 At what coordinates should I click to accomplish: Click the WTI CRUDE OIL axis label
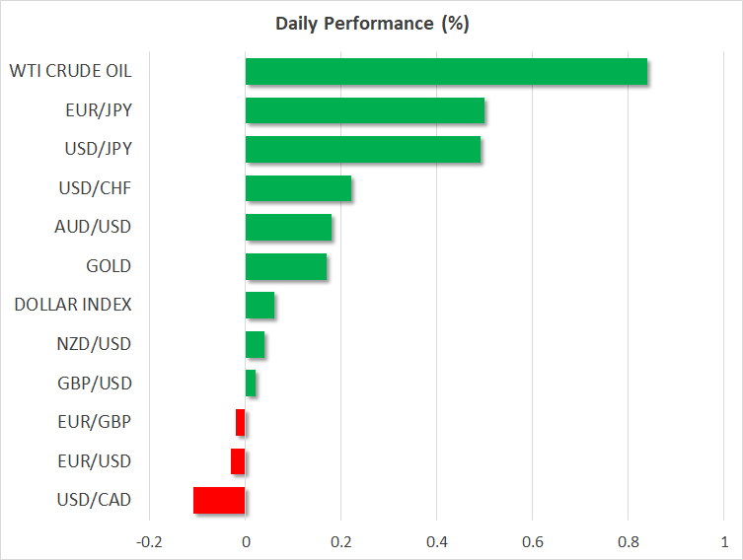[70, 71]
